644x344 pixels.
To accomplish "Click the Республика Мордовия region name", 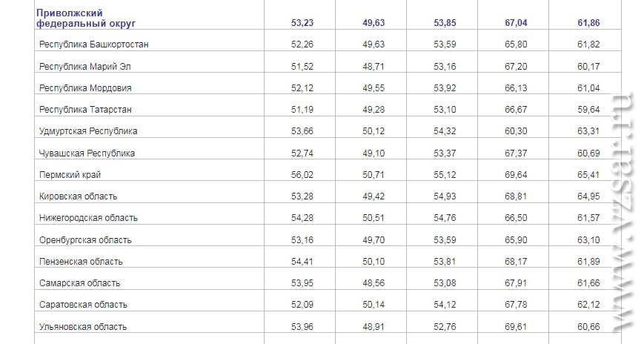I will 85,88.
